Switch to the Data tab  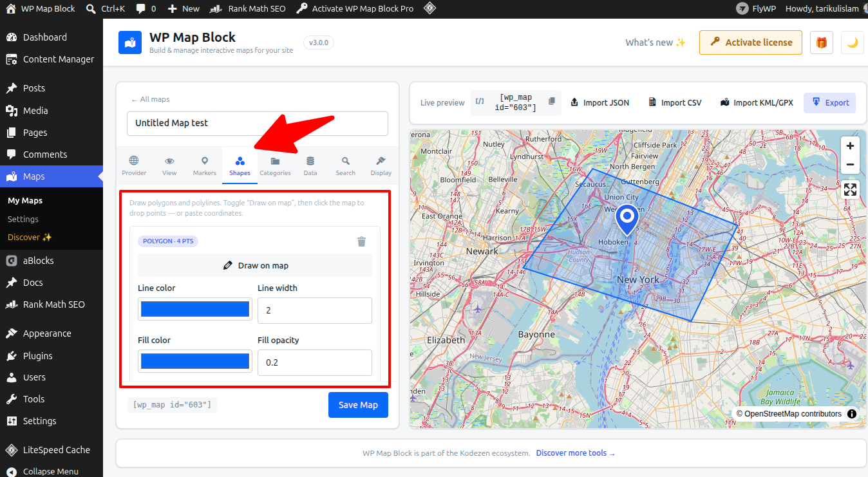[x=310, y=165]
